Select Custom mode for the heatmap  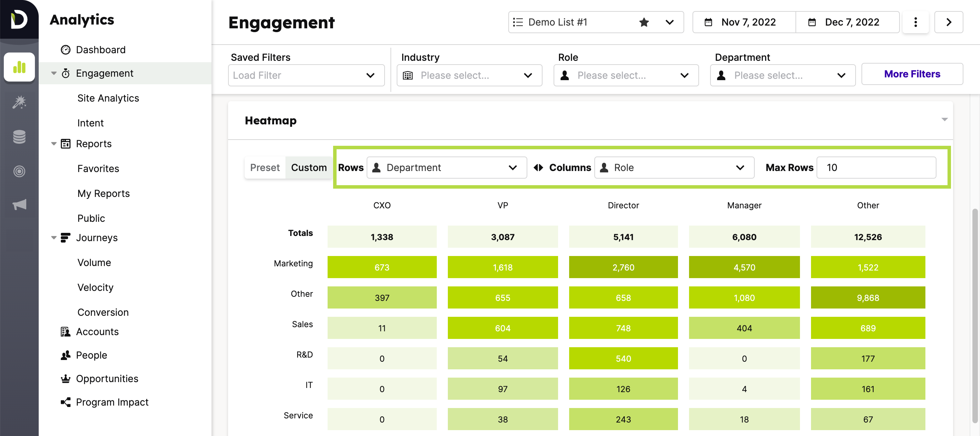(309, 168)
